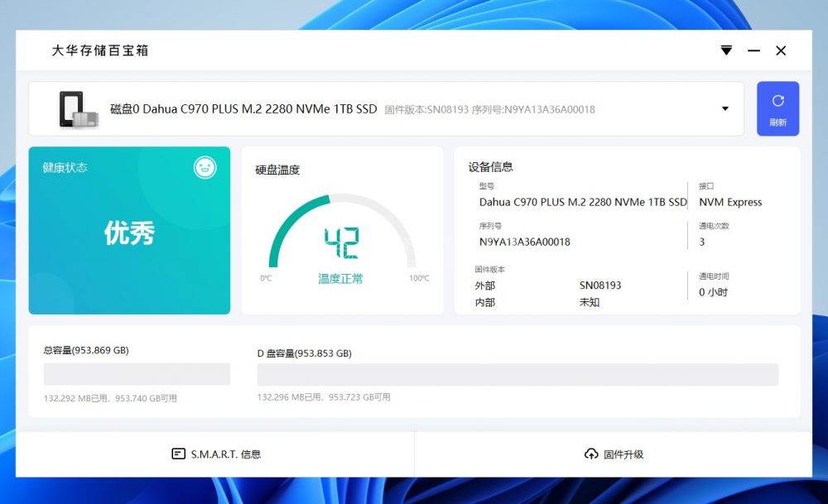
Task: Click the 设备信息 section heading
Action: click(490, 167)
